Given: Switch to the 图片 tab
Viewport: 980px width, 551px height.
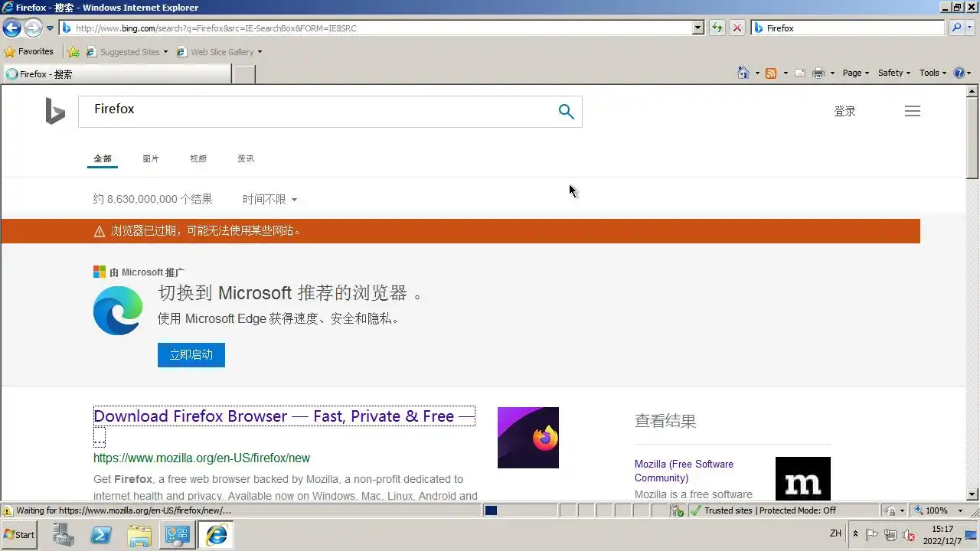Looking at the screenshot, I should click(x=151, y=159).
